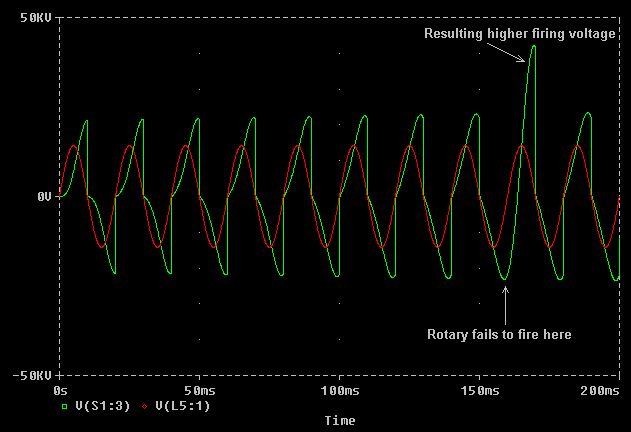Click the green square marker for V(S1:3)
This screenshot has width=631, height=432.
[65, 406]
